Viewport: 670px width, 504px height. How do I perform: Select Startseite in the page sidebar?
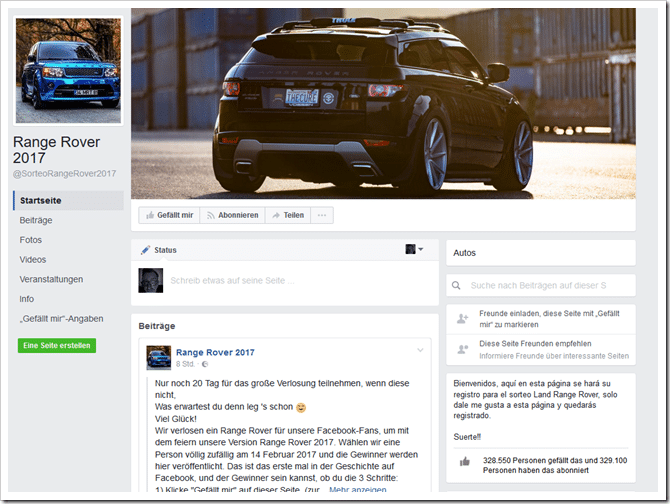tap(68, 201)
